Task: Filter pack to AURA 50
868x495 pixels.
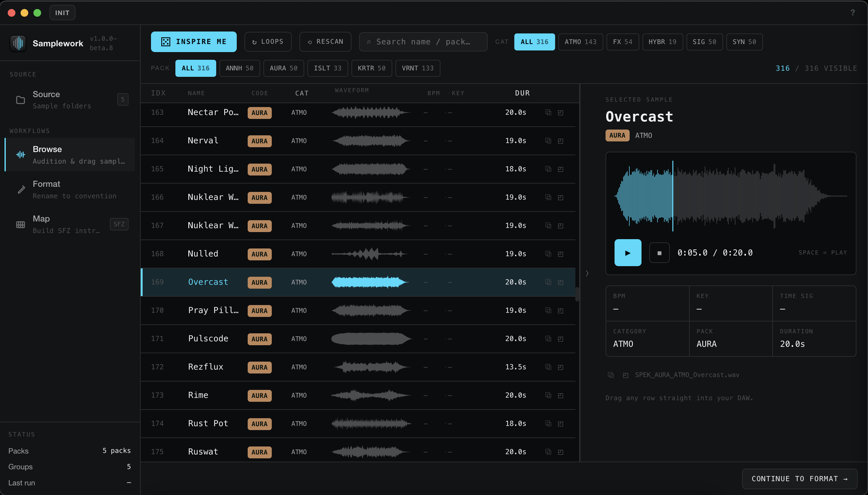Action: pyautogui.click(x=283, y=68)
